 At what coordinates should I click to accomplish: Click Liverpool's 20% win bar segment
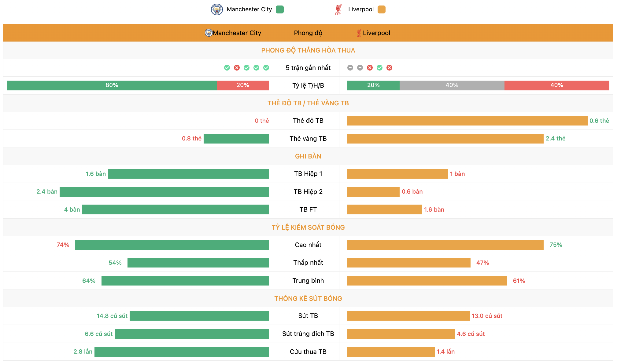coord(373,85)
